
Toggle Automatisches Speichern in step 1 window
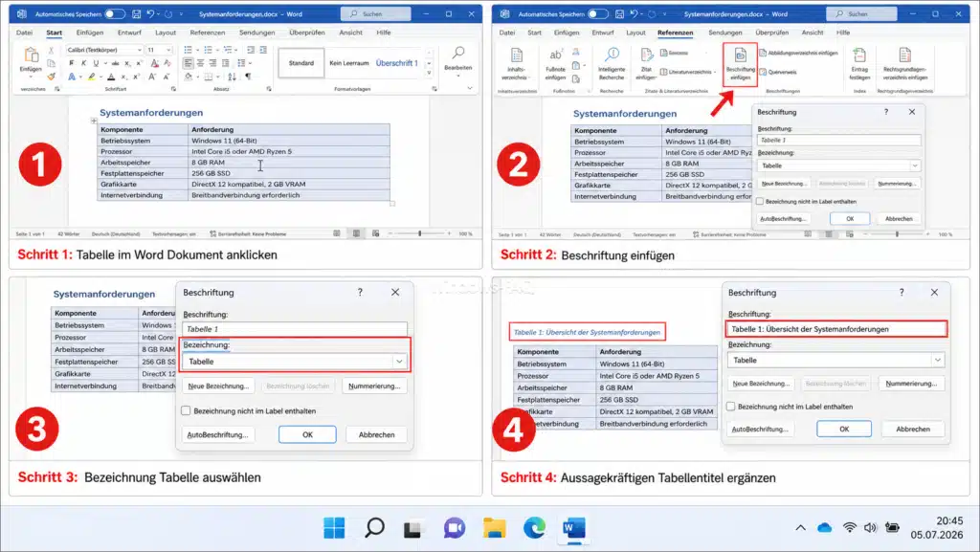(115, 13)
